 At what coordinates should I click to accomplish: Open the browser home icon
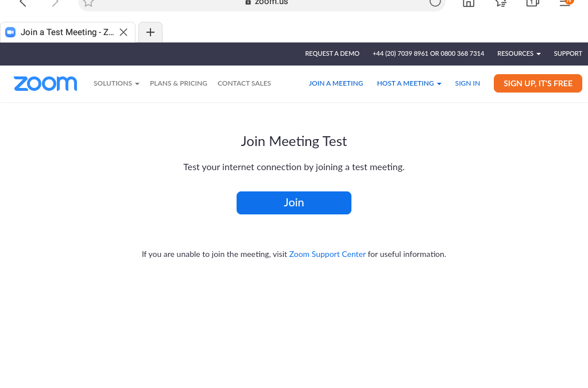click(469, 3)
